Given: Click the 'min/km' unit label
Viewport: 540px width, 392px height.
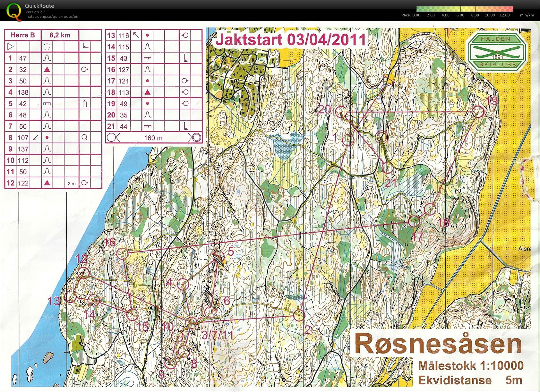Looking at the screenshot, I should point(527,15).
